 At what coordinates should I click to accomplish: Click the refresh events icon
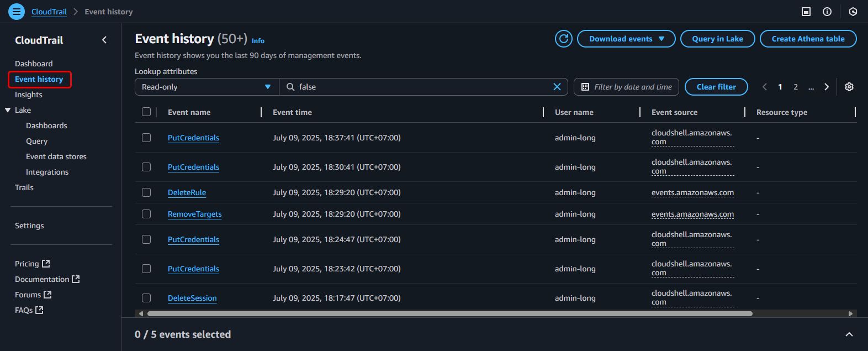click(x=563, y=39)
